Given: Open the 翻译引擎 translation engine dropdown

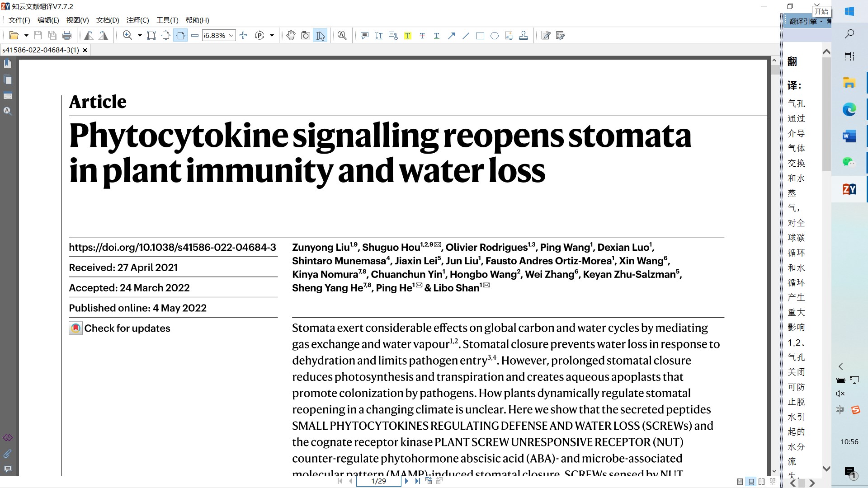Looking at the screenshot, I should coord(806,21).
